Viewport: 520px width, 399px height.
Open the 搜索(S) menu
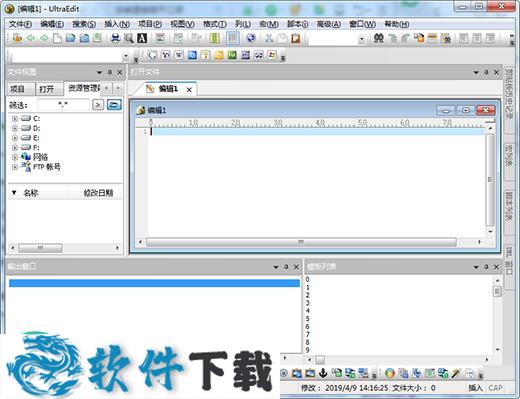(x=84, y=24)
